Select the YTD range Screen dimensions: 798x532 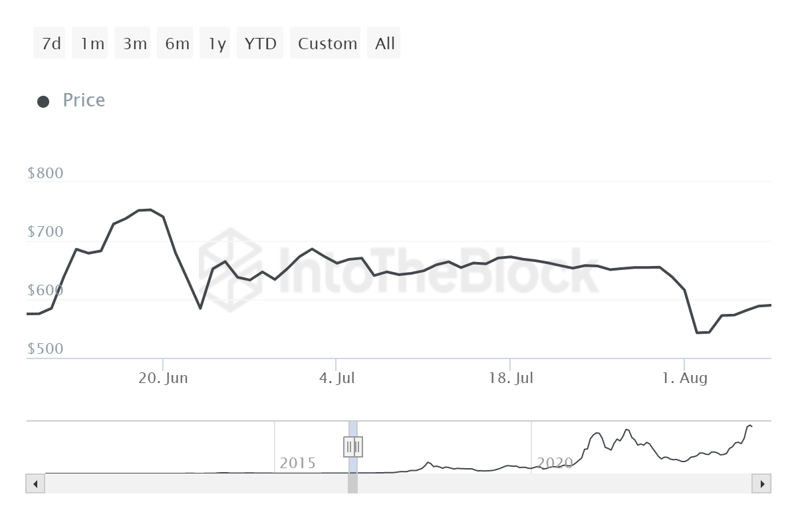click(260, 44)
